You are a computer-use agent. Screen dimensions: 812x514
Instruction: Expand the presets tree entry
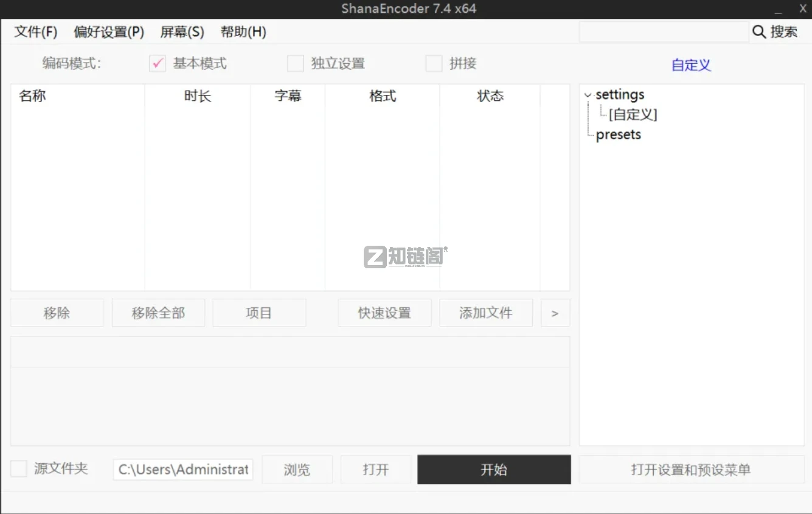pyautogui.click(x=618, y=134)
